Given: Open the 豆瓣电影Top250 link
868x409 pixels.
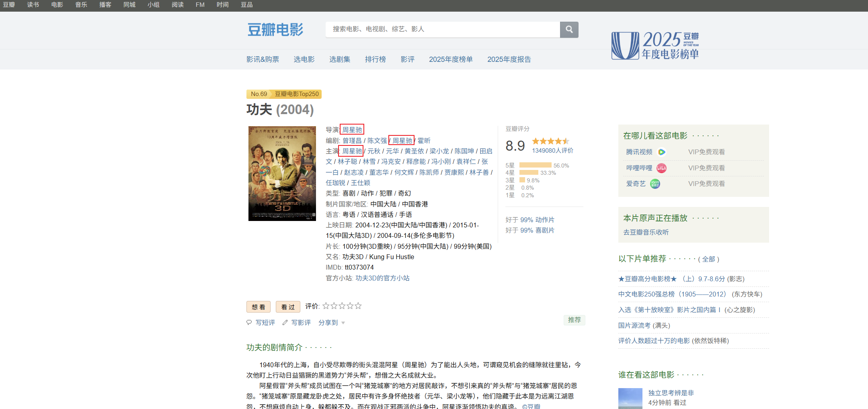Looking at the screenshot, I should click(297, 94).
